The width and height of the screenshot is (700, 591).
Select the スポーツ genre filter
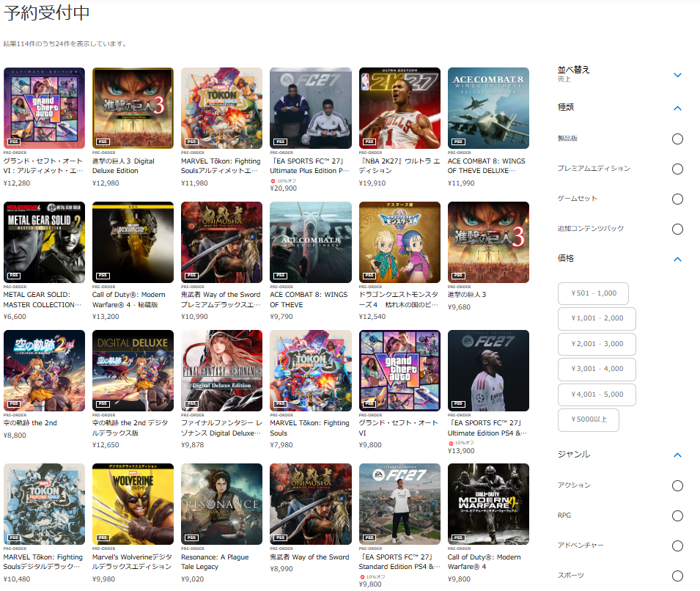pyautogui.click(x=677, y=576)
